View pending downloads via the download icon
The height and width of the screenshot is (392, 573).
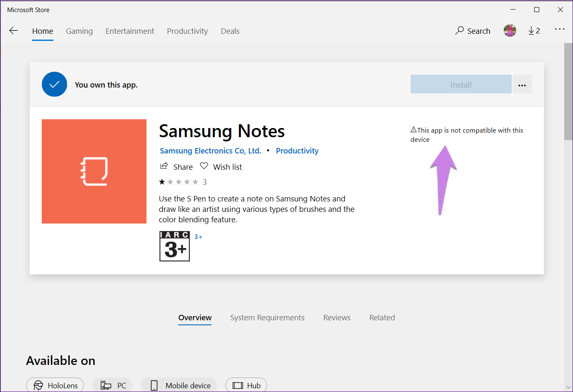coord(534,30)
